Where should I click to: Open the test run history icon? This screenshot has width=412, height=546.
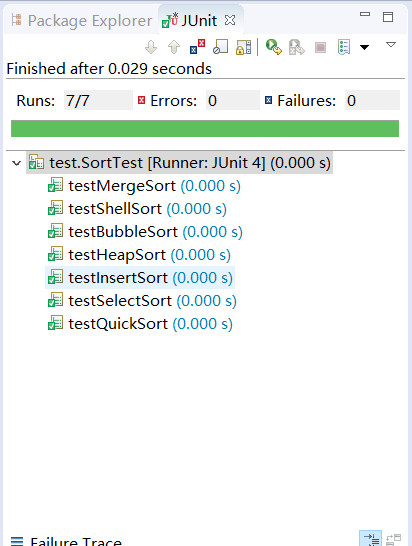(x=344, y=47)
